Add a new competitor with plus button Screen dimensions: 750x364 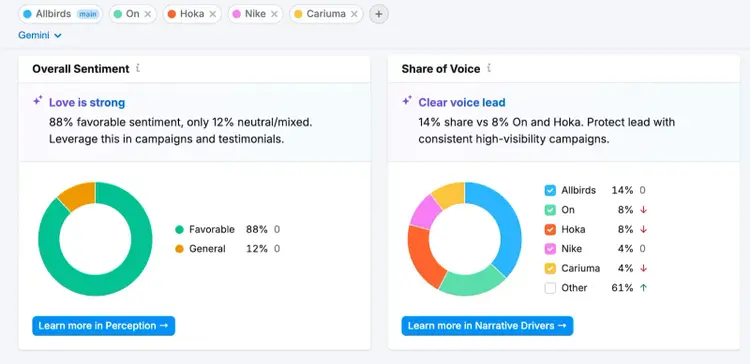tap(379, 14)
